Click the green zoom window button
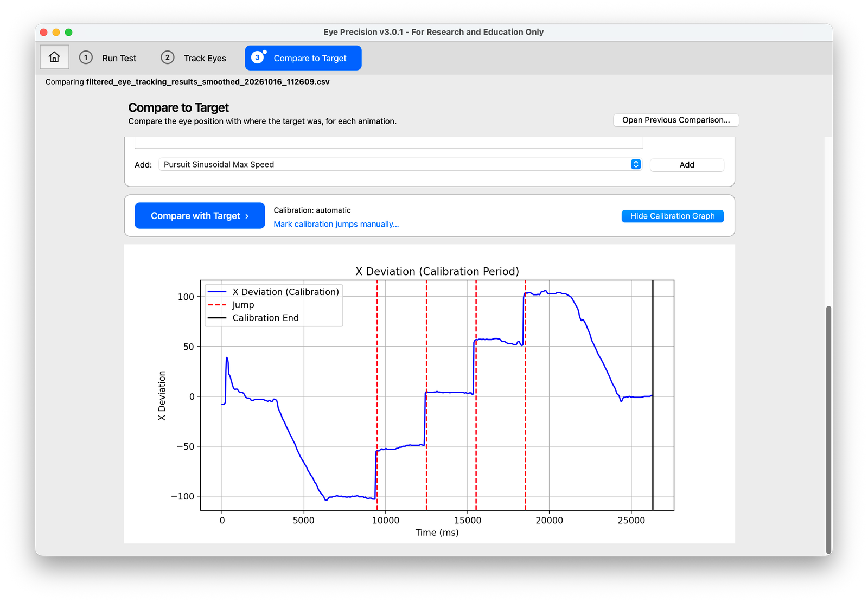 (68, 33)
